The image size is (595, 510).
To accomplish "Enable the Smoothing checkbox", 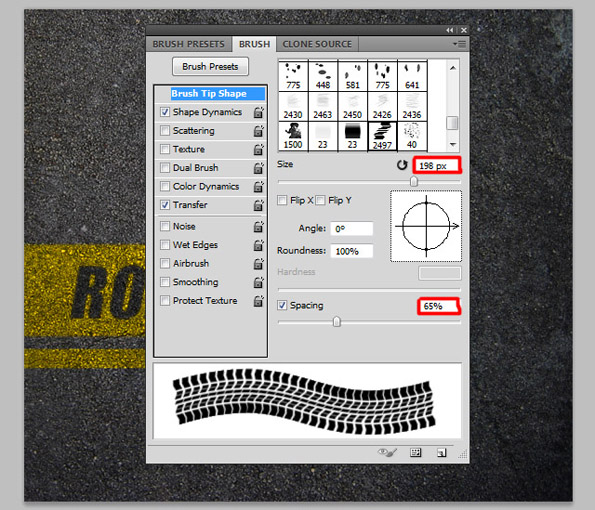I will coord(165,282).
